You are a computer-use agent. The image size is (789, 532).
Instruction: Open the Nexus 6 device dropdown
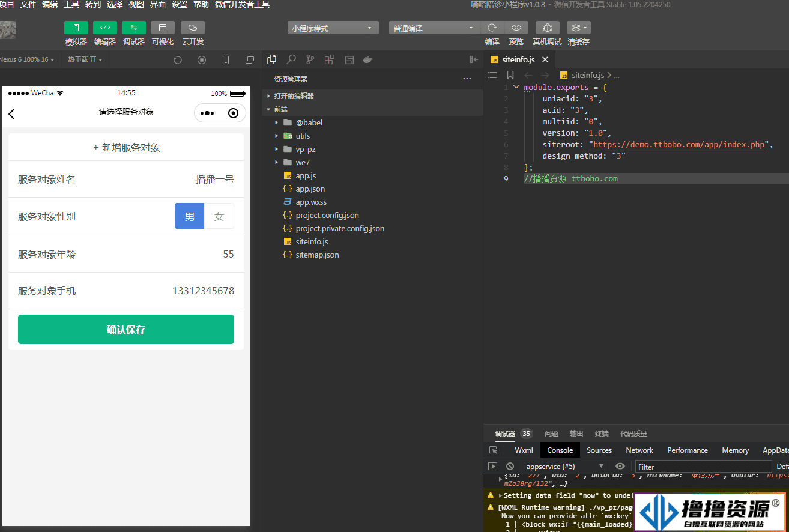pyautogui.click(x=27, y=59)
